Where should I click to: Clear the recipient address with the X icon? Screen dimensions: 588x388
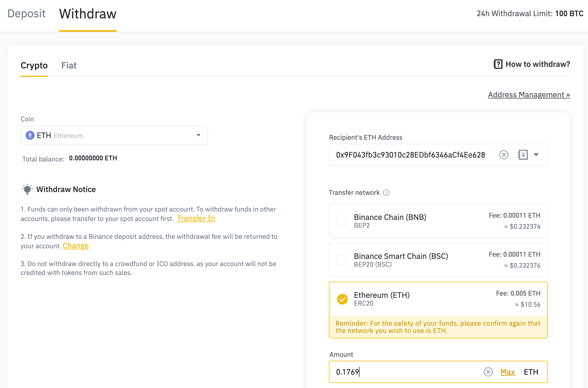click(x=504, y=155)
